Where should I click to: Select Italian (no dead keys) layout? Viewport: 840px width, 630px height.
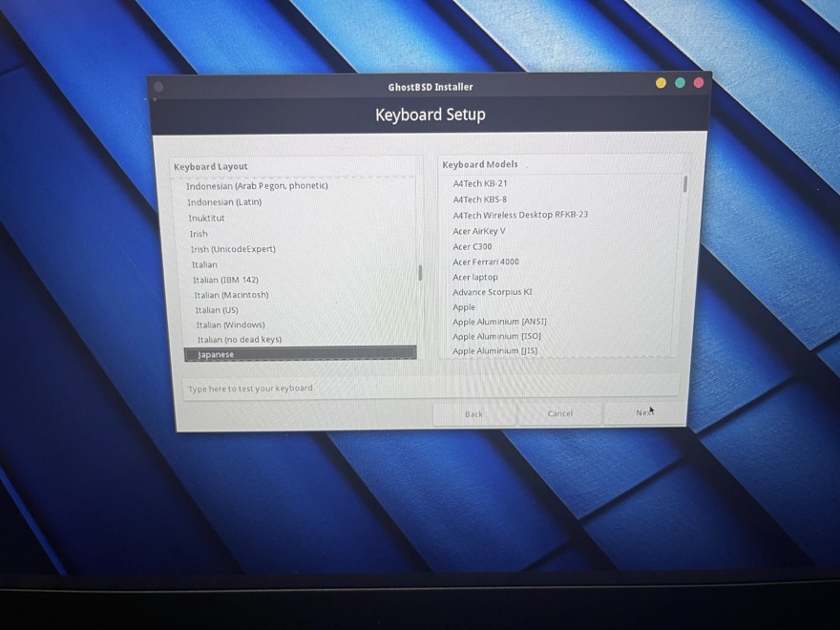point(239,340)
